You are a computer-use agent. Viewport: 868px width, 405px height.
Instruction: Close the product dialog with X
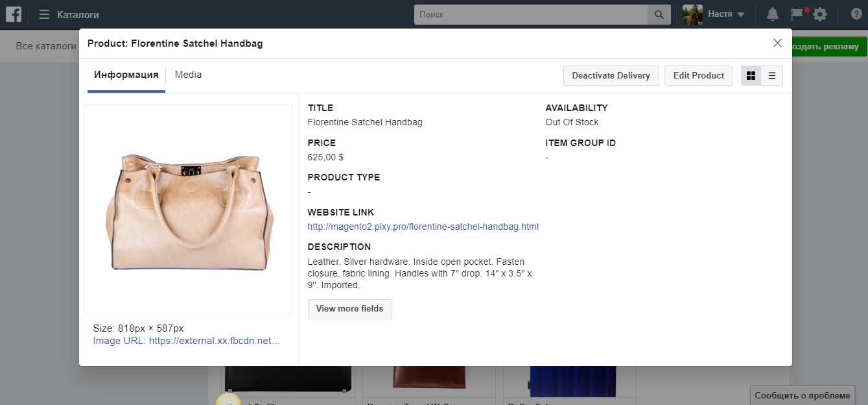click(777, 43)
